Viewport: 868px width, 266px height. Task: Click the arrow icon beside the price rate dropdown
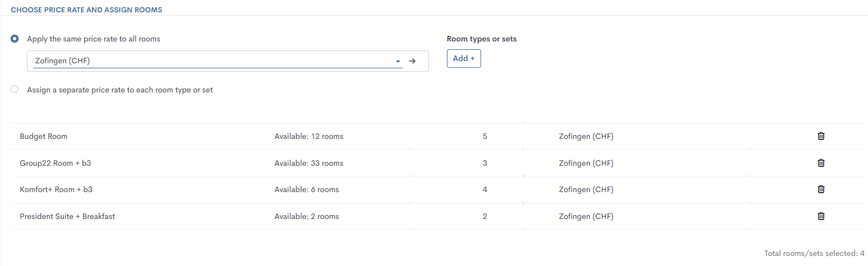412,61
